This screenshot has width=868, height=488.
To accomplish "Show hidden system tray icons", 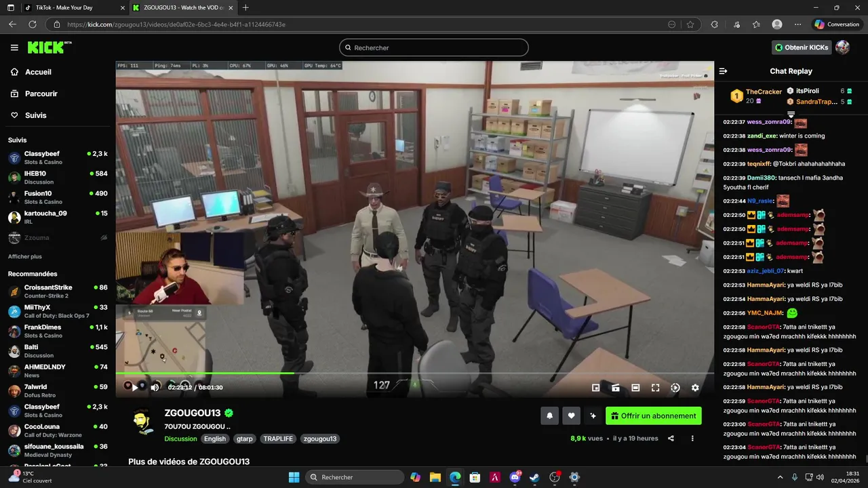I will 780,477.
